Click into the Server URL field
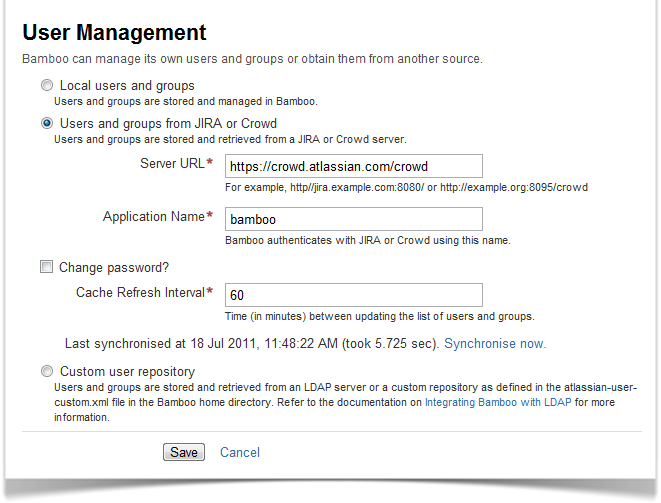Image resolution: width=661 pixels, height=503 pixels. point(354,166)
